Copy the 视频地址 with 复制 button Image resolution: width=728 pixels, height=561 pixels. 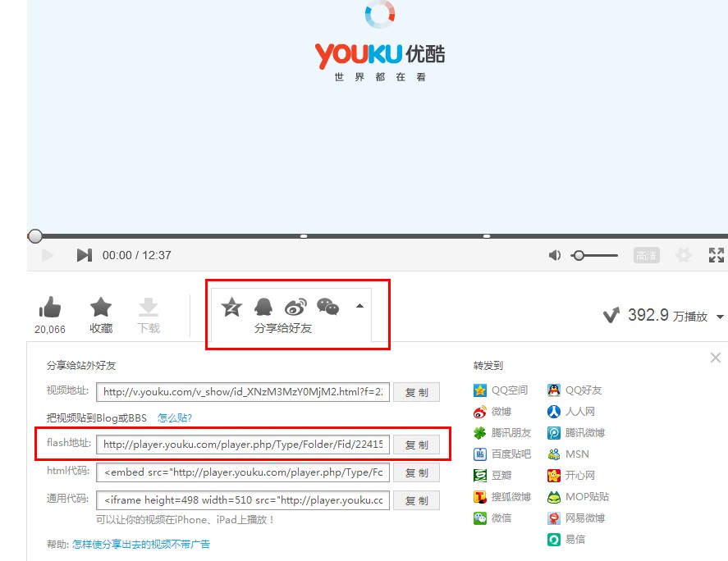pyautogui.click(x=416, y=392)
